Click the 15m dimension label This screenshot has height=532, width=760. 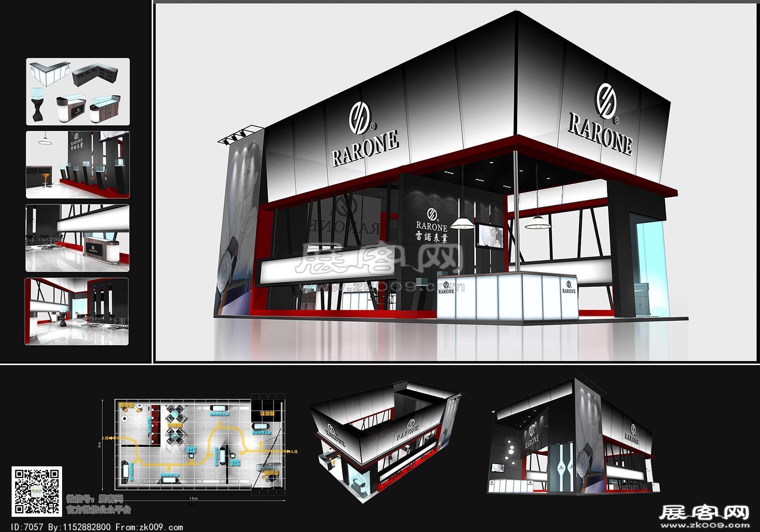tap(193, 498)
